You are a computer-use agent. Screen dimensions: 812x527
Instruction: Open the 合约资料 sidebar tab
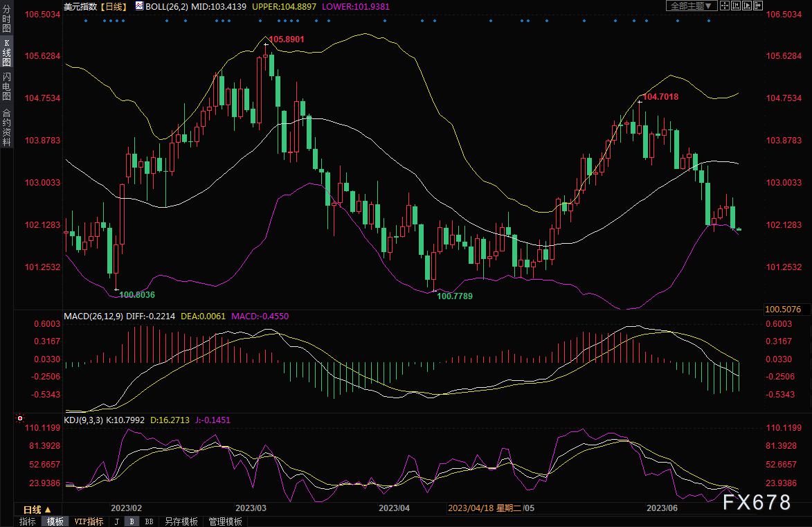tap(6, 127)
